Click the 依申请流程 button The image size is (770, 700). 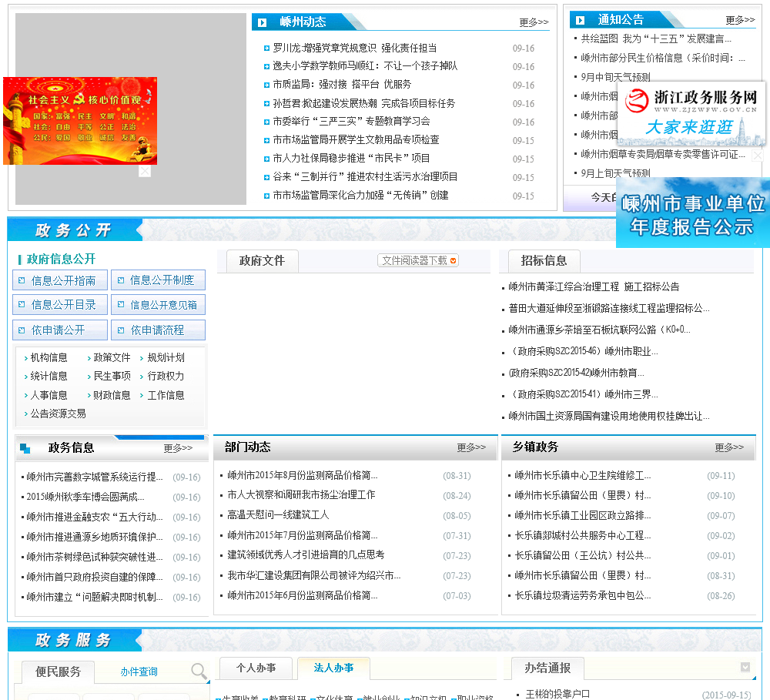point(158,330)
